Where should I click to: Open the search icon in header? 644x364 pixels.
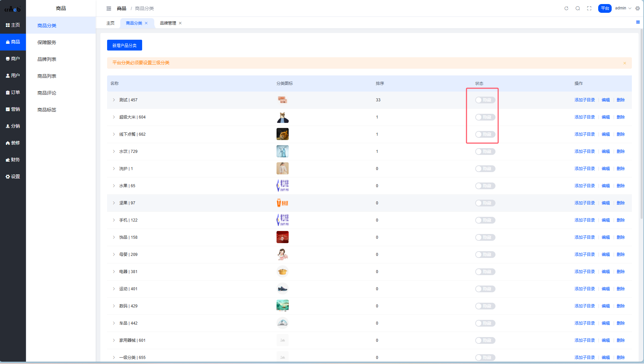pos(578,8)
